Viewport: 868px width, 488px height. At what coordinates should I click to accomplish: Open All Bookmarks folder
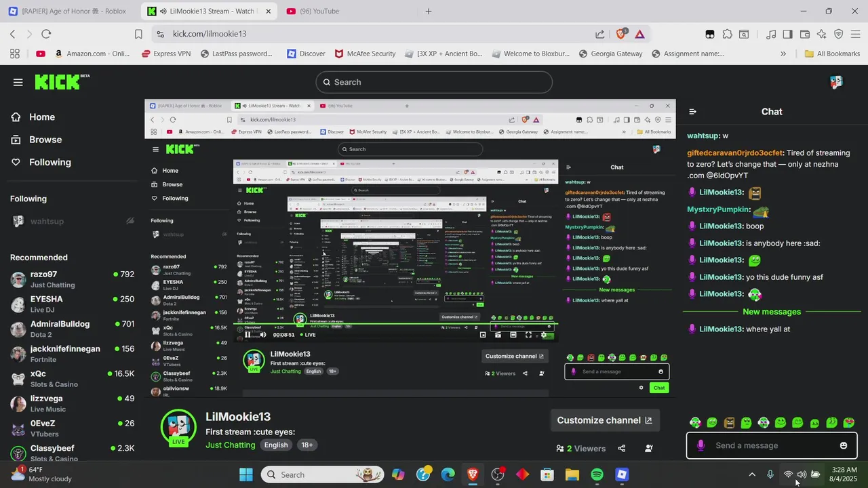coord(832,54)
